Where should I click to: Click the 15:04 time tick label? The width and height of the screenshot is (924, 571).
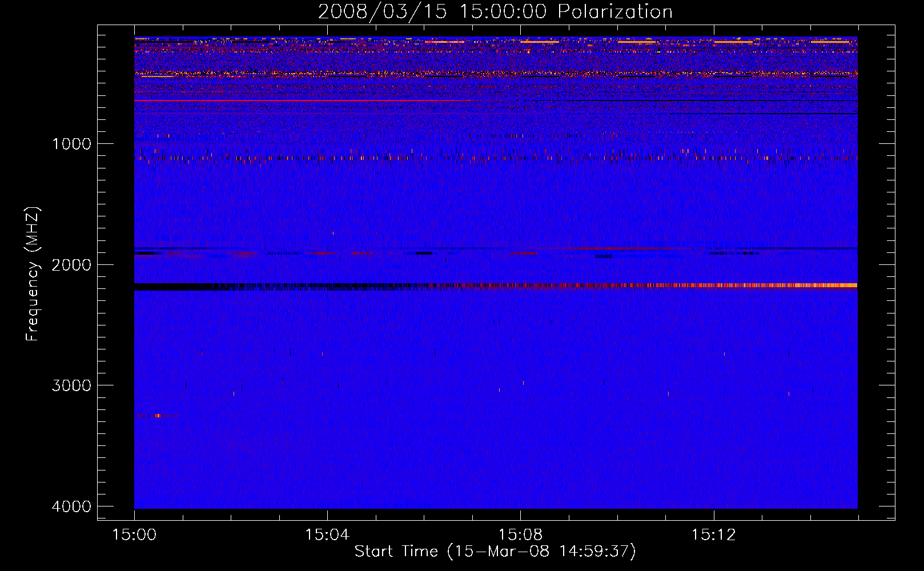tap(327, 535)
